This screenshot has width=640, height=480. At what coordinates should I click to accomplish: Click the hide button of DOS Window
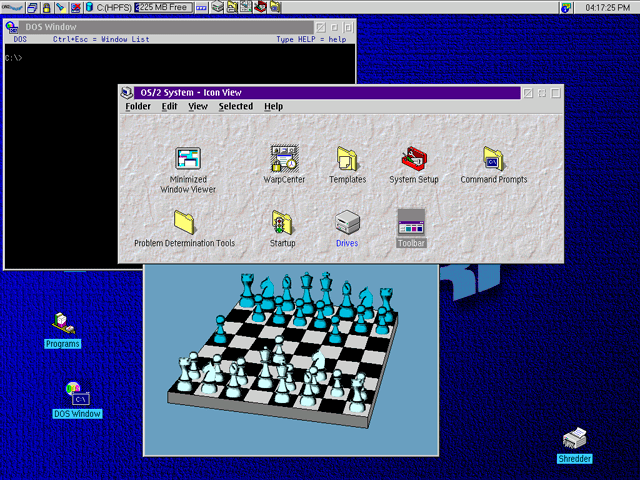pos(321,27)
